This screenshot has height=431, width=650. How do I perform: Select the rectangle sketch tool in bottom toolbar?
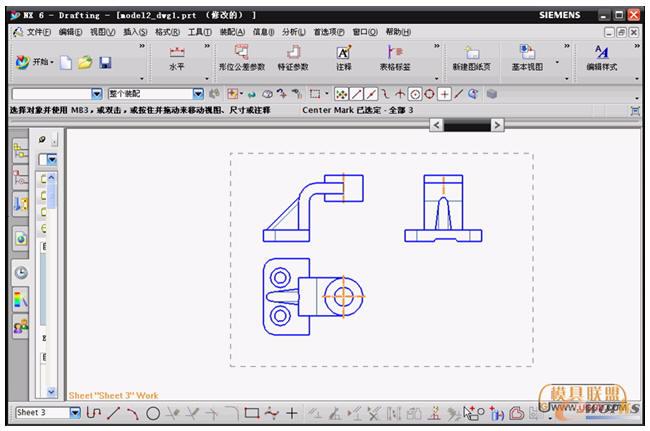click(251, 412)
